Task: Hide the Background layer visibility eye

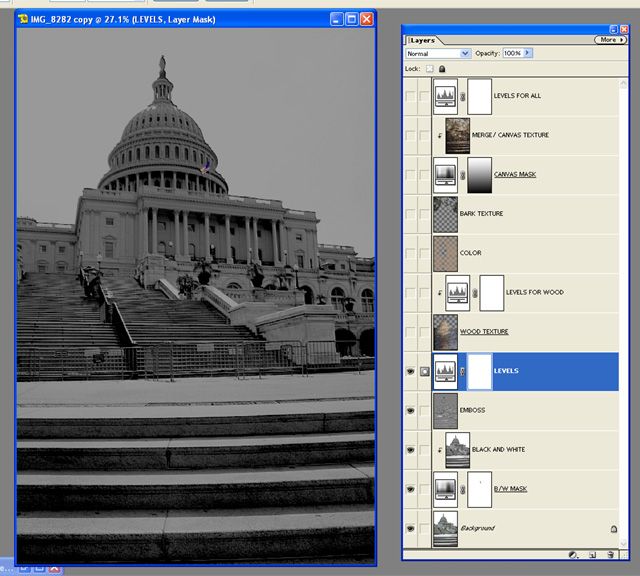Action: (410, 528)
